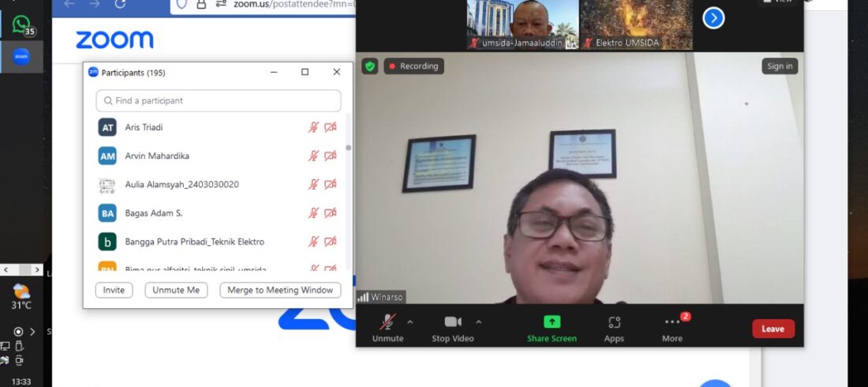Show next video thumbnails with arrow
868x387 pixels.
click(x=713, y=18)
